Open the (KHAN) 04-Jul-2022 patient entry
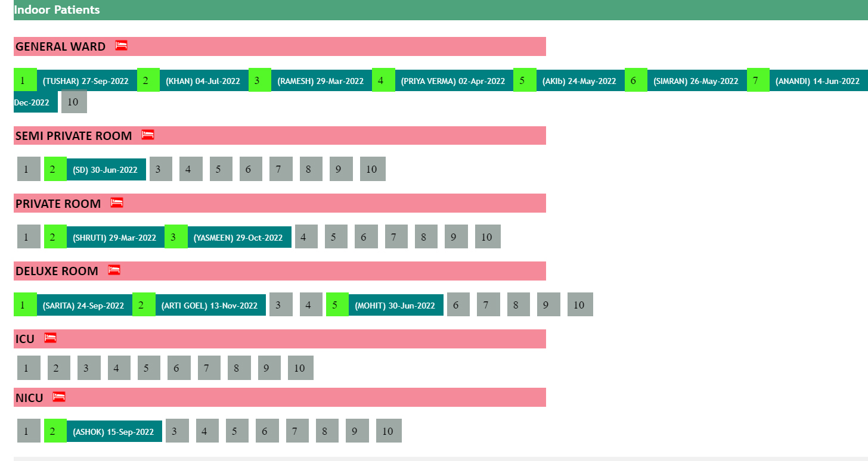Viewport: 868px width, 461px height. pos(204,81)
